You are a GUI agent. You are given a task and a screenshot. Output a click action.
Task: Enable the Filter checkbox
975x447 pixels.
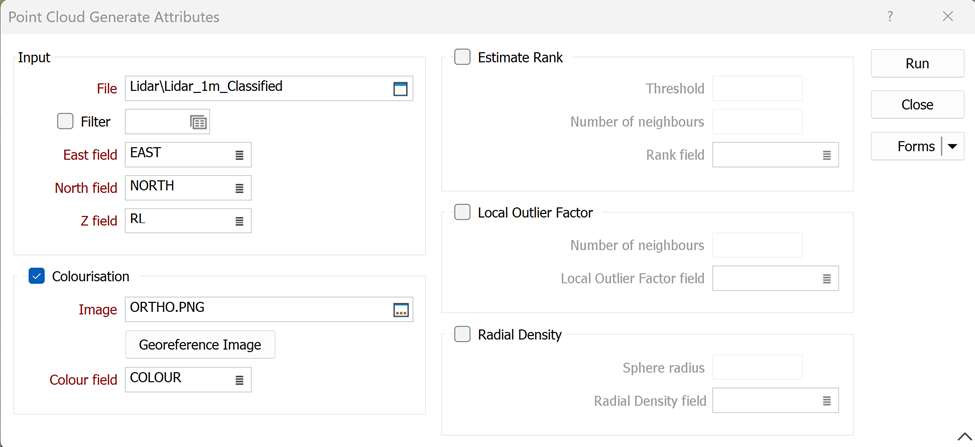click(x=66, y=121)
